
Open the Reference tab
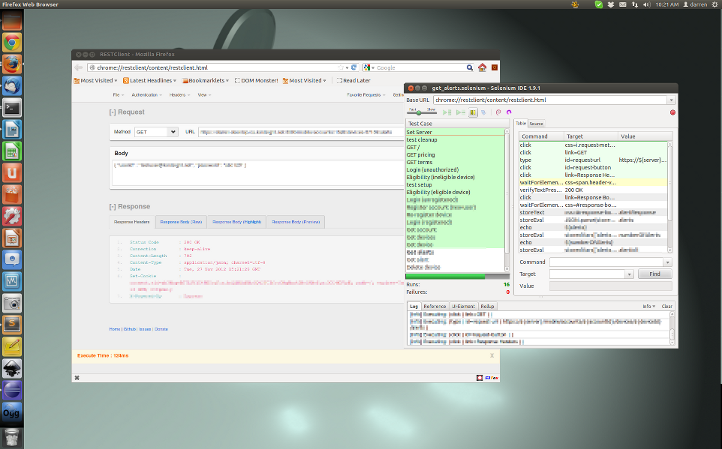pos(434,306)
